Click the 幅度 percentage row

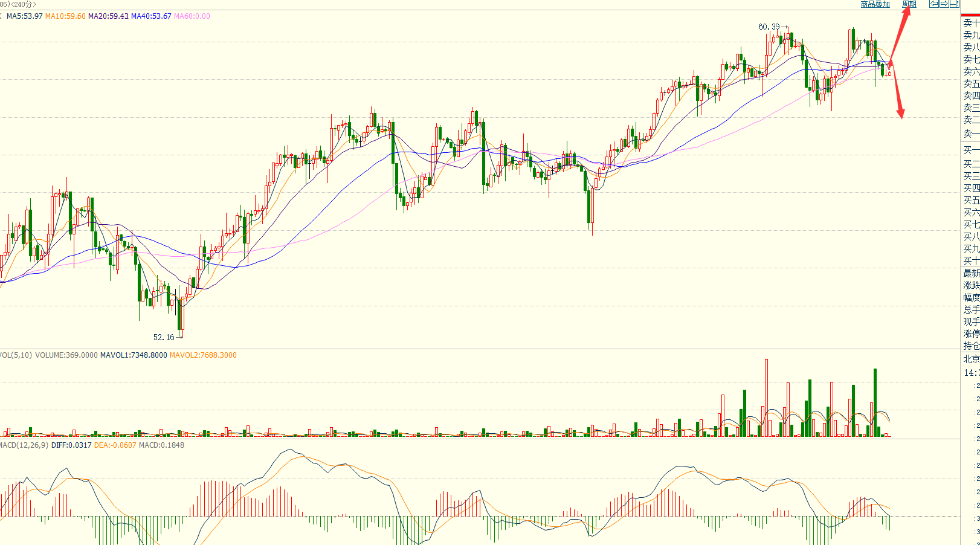[971, 298]
